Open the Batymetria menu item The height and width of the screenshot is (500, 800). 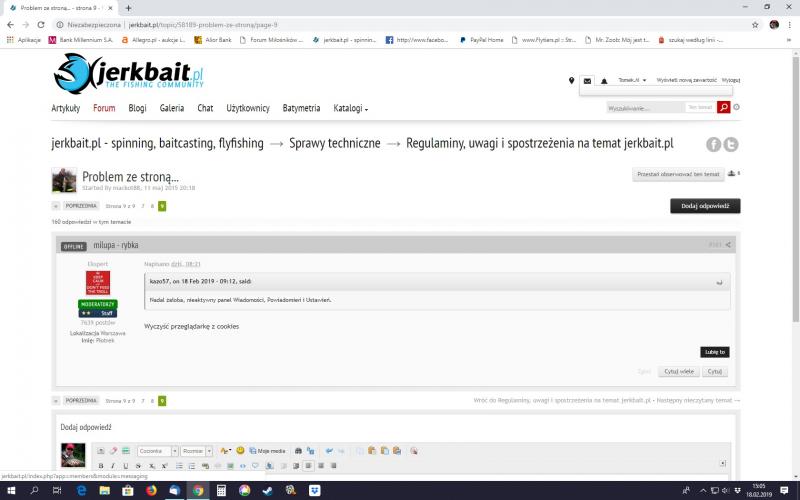(301, 108)
